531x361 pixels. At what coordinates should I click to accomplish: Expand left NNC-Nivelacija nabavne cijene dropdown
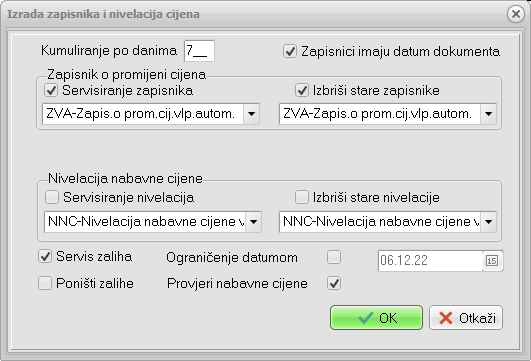[x=253, y=222]
